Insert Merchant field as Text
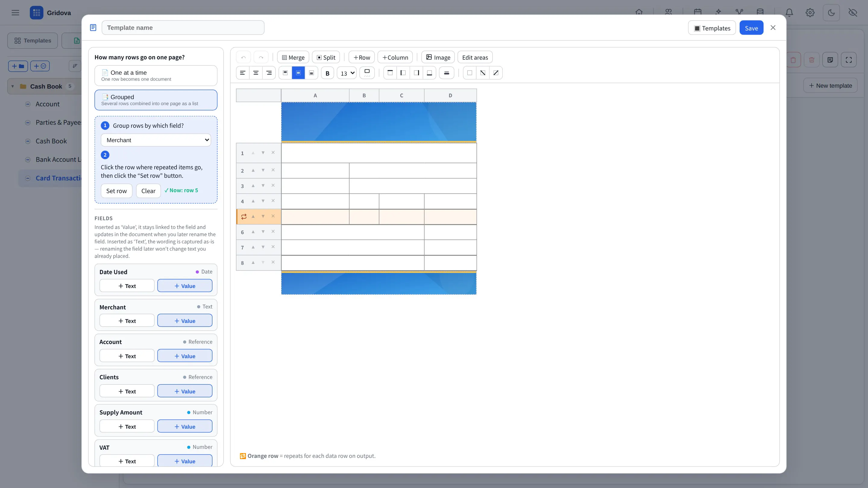This screenshot has width=868, height=488. pyautogui.click(x=127, y=321)
